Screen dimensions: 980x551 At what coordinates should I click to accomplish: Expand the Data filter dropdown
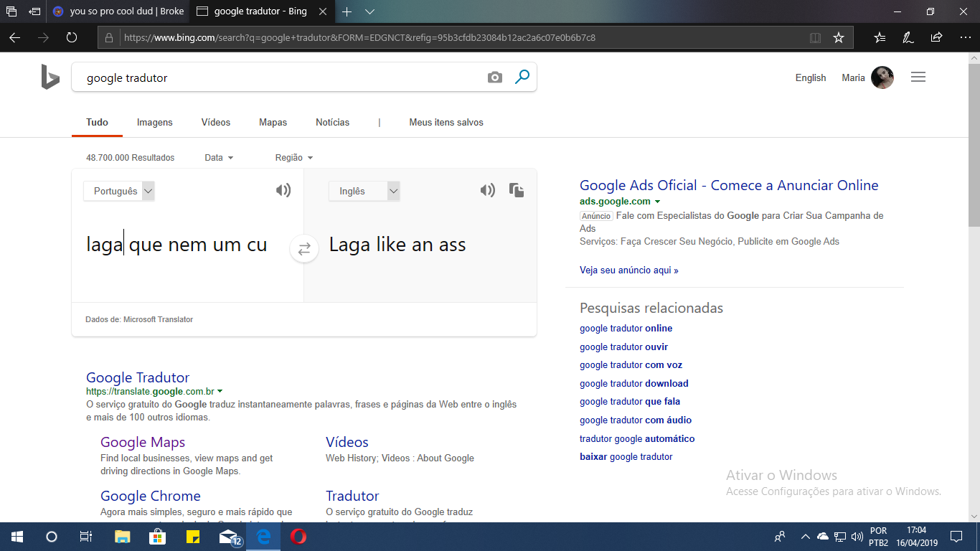pyautogui.click(x=219, y=158)
